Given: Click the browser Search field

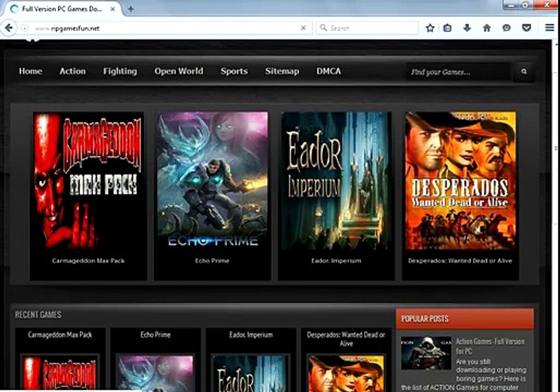Looking at the screenshot, I should click(x=367, y=28).
